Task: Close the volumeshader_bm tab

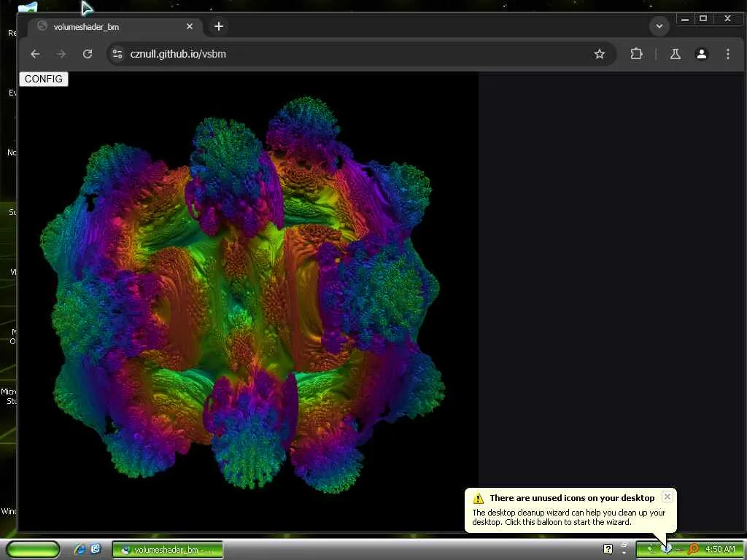Action: point(190,27)
